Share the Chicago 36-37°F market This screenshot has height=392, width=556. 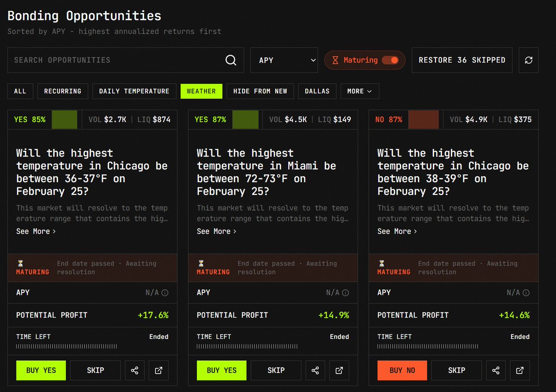click(x=134, y=370)
